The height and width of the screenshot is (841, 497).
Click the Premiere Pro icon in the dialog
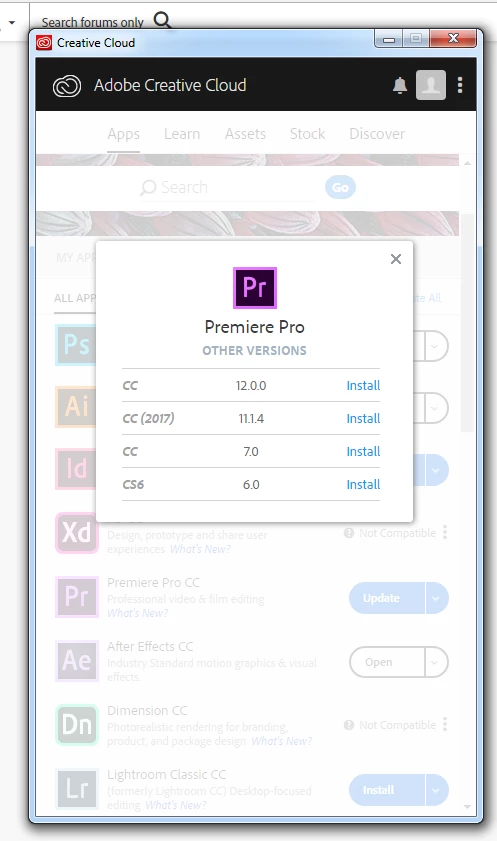[255, 288]
